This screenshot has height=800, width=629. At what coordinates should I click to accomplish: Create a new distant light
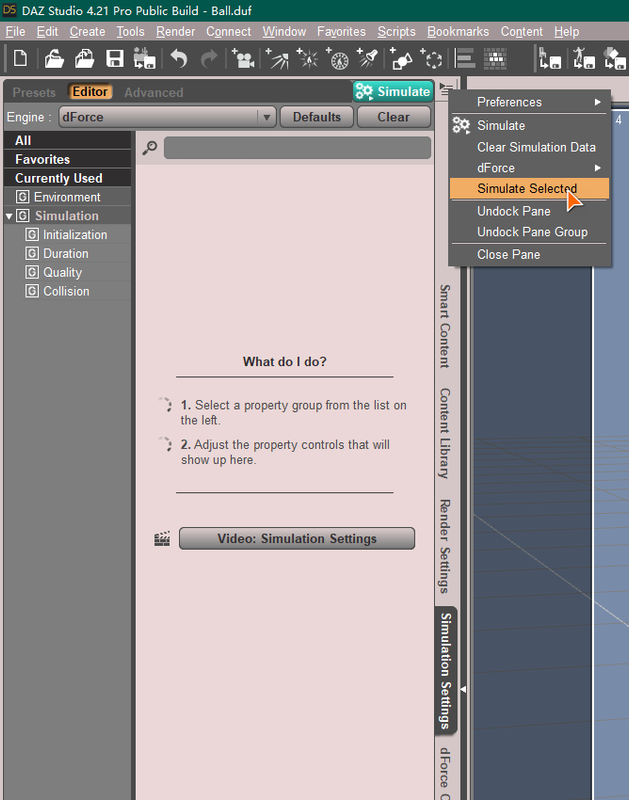coord(278,58)
